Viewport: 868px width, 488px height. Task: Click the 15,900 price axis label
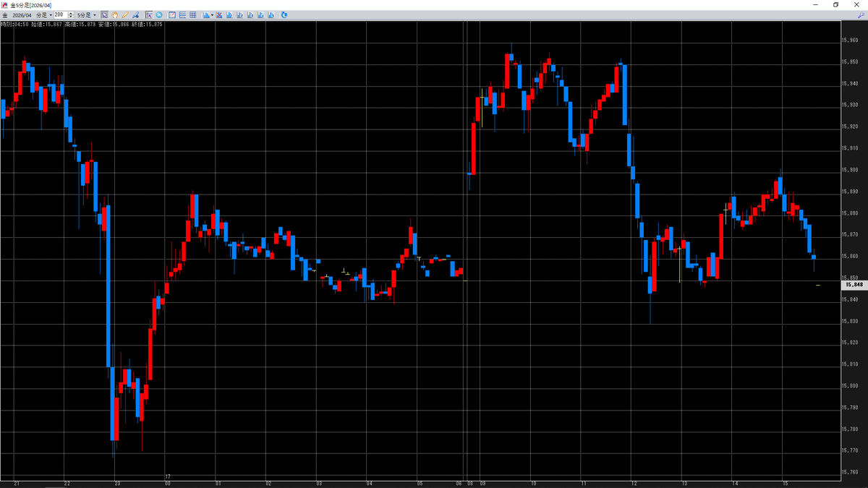[x=850, y=169]
